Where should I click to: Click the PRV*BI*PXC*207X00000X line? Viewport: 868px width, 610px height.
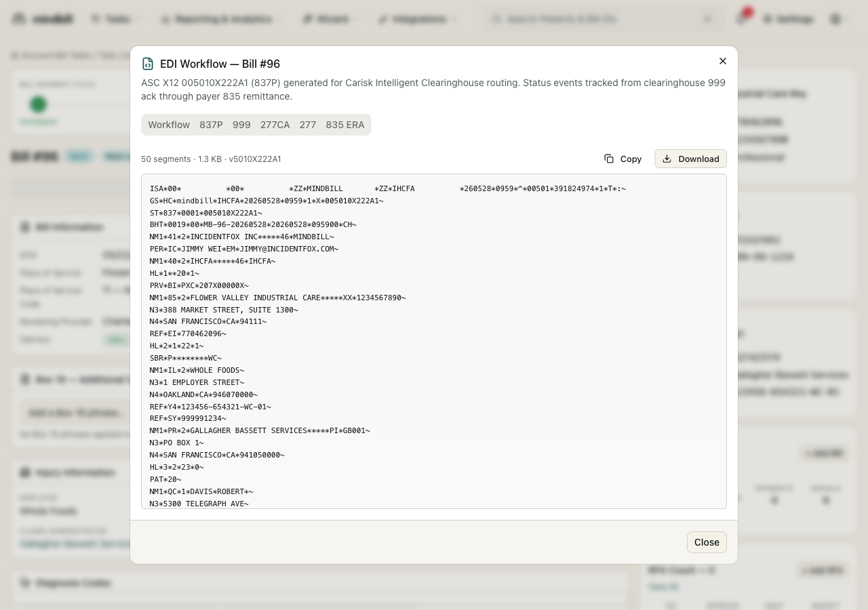[x=199, y=285]
